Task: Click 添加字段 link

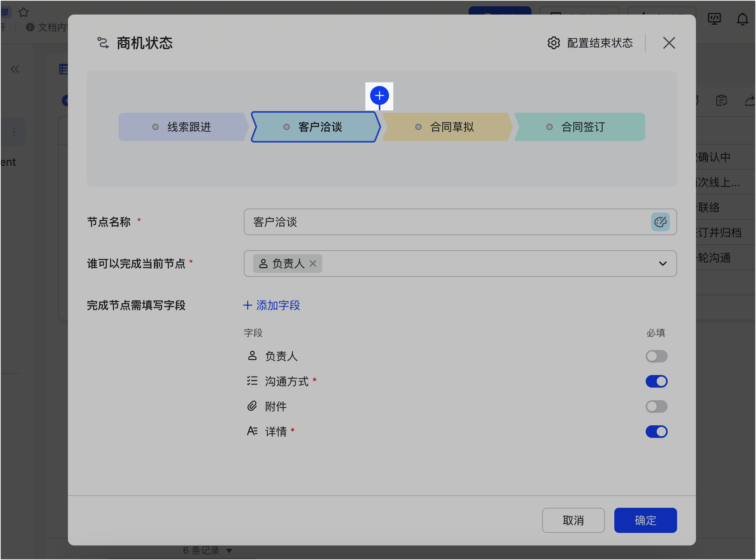Action: tap(272, 305)
